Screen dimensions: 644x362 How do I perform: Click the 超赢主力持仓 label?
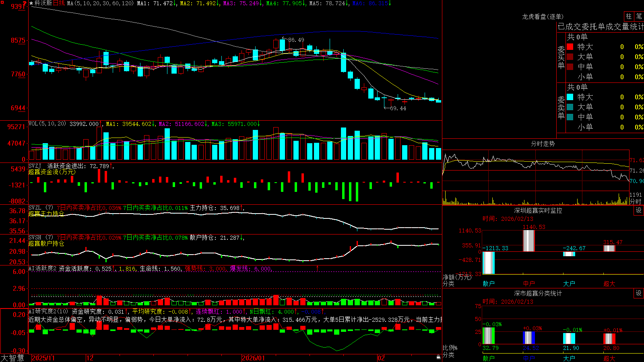46,214
